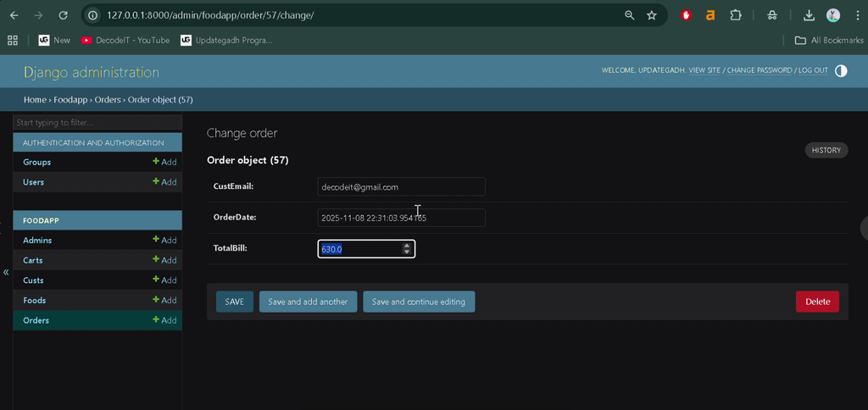Open the All Bookmarks folder
The height and width of the screenshot is (410, 868).
pos(829,40)
